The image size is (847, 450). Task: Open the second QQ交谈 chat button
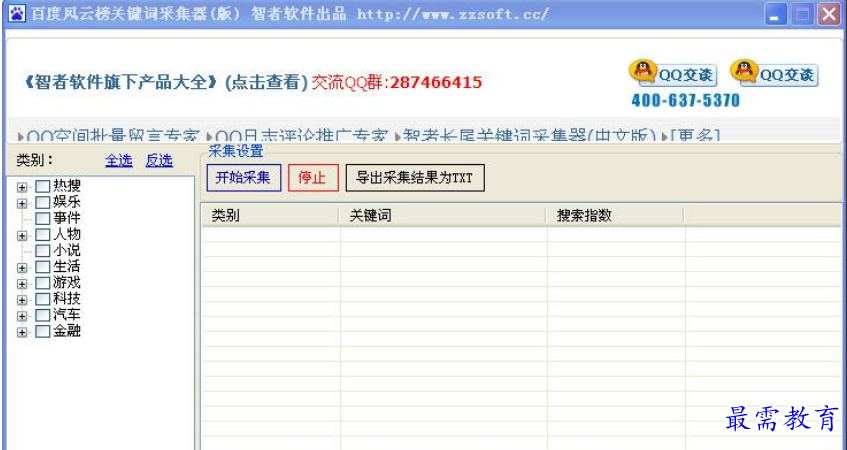774,73
